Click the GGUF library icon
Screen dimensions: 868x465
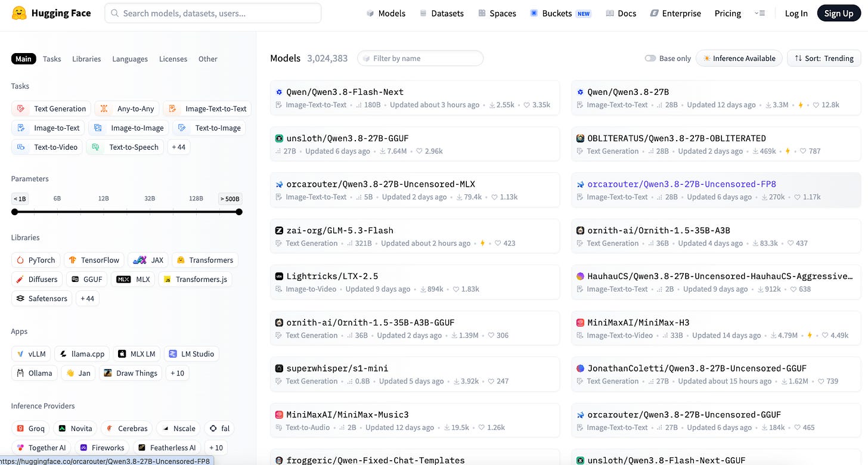75,279
